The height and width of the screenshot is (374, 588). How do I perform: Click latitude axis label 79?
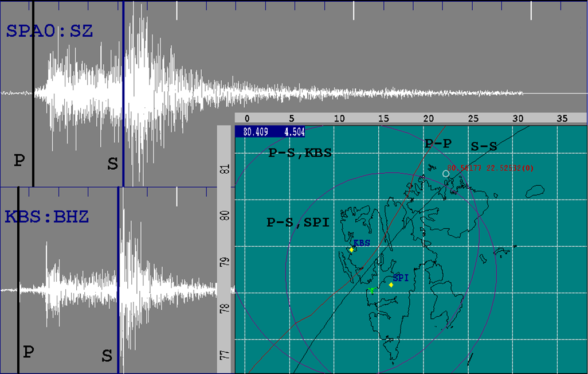225,262
